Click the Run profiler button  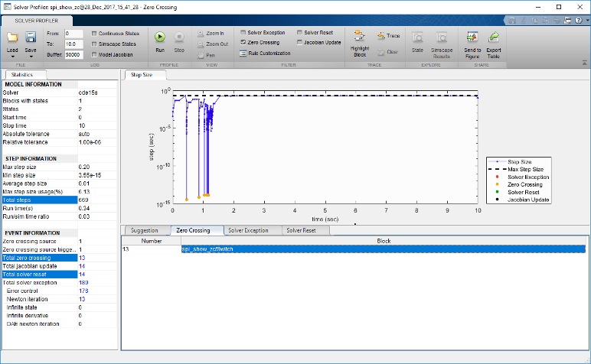[x=159, y=37]
